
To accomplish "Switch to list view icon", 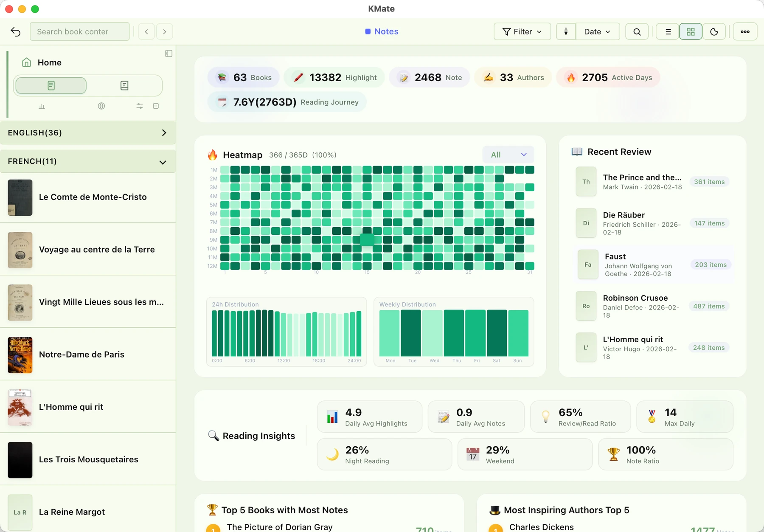I will click(x=668, y=31).
